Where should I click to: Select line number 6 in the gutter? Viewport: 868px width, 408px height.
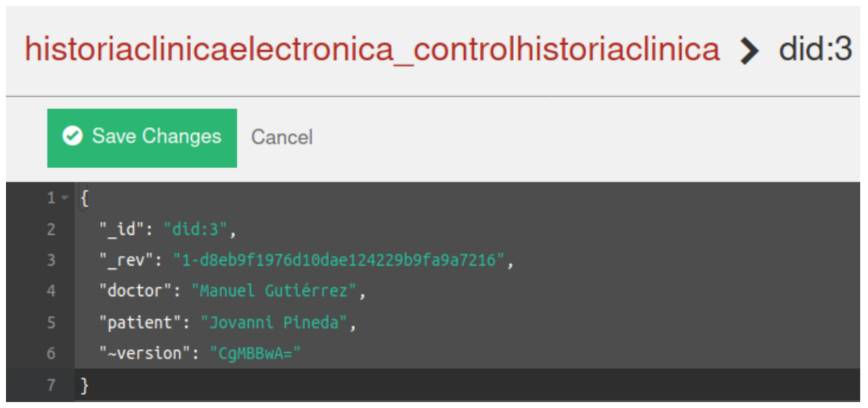tap(51, 354)
